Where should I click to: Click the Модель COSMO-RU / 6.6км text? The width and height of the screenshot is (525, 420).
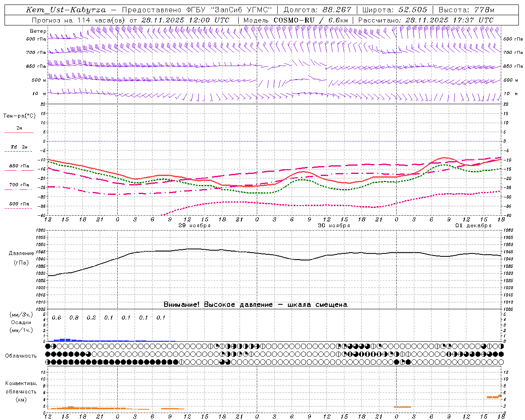pos(295,20)
